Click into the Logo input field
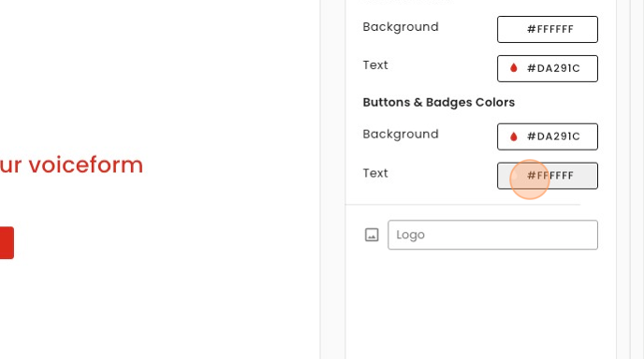This screenshot has width=644, height=359. [492, 235]
